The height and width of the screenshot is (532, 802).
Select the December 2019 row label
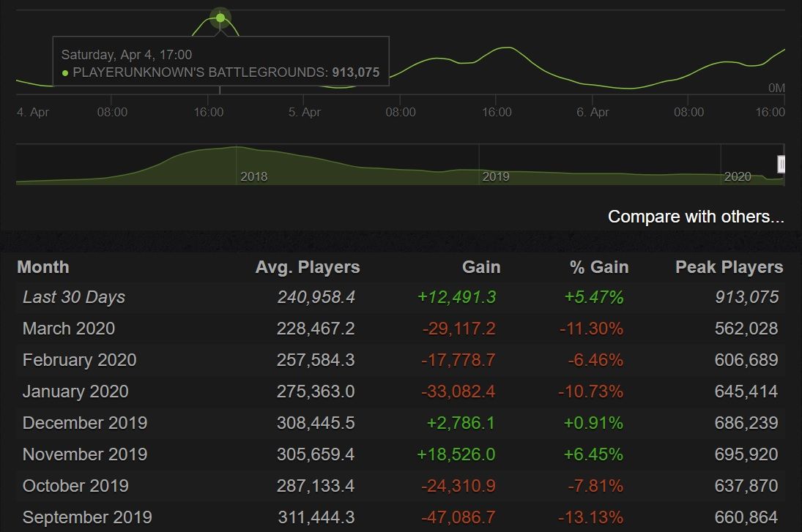[85, 423]
